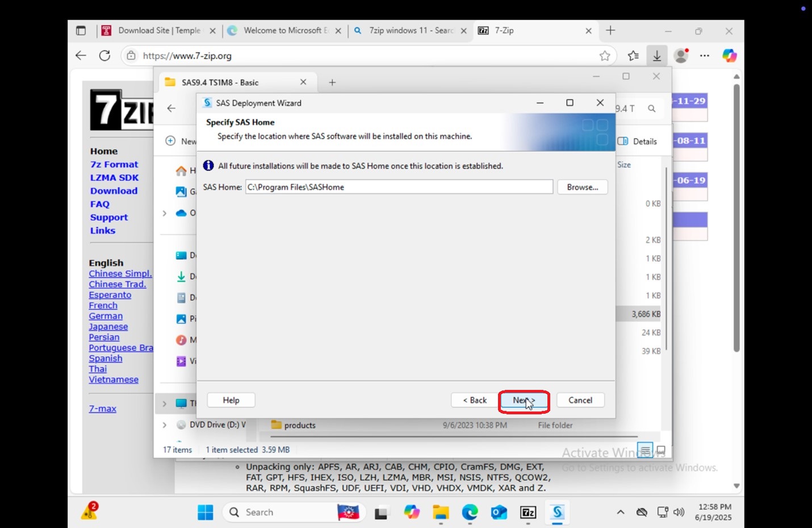The image size is (812, 528).
Task: Open Outlook from the taskbar
Action: 499,512
